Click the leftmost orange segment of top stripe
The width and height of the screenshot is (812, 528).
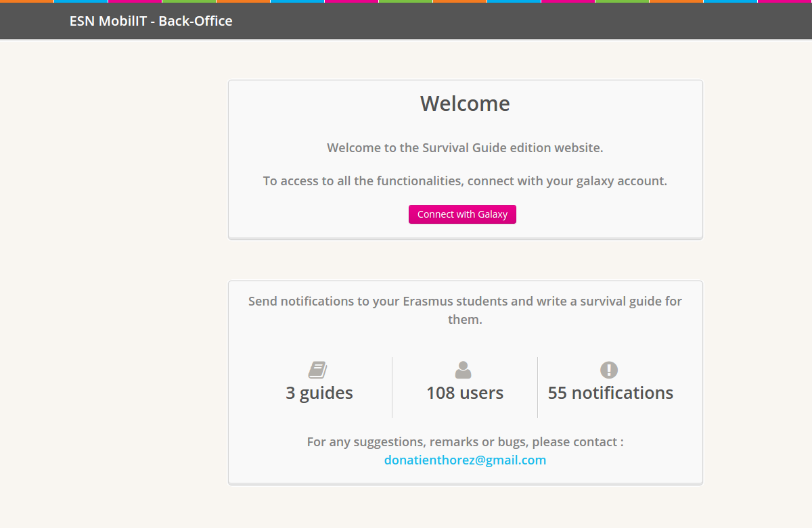26,1
